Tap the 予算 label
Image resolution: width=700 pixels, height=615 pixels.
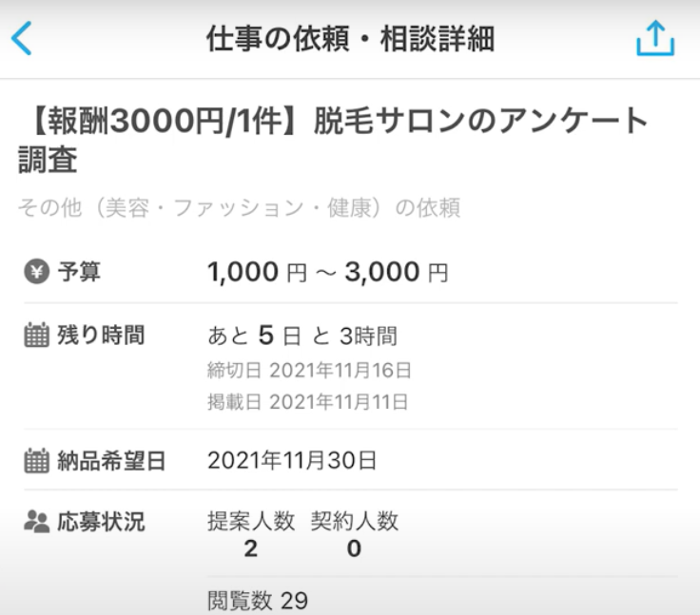(80, 273)
